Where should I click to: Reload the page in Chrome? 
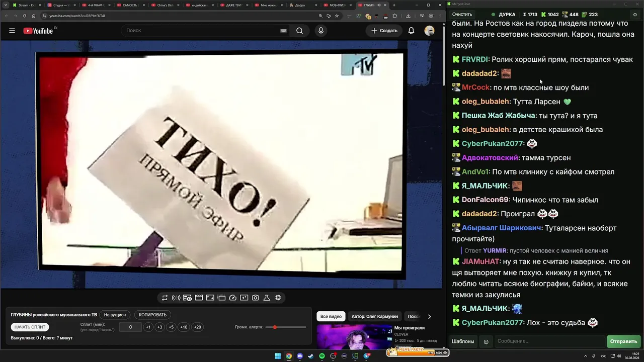[25, 16]
